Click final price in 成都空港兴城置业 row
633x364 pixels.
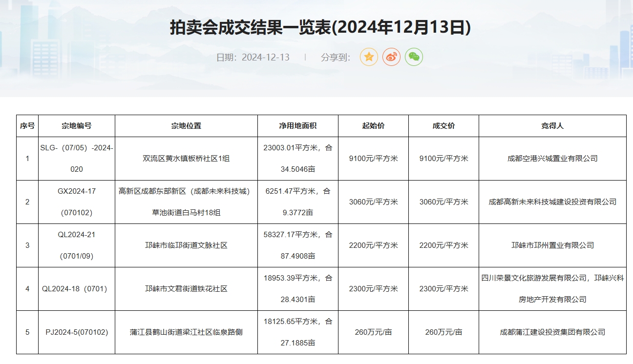point(443,159)
